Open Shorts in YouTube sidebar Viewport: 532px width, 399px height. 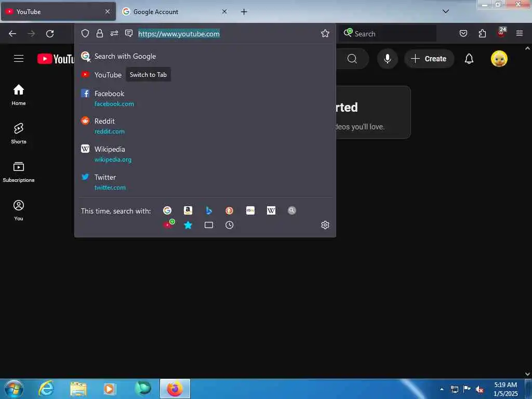pos(19,134)
